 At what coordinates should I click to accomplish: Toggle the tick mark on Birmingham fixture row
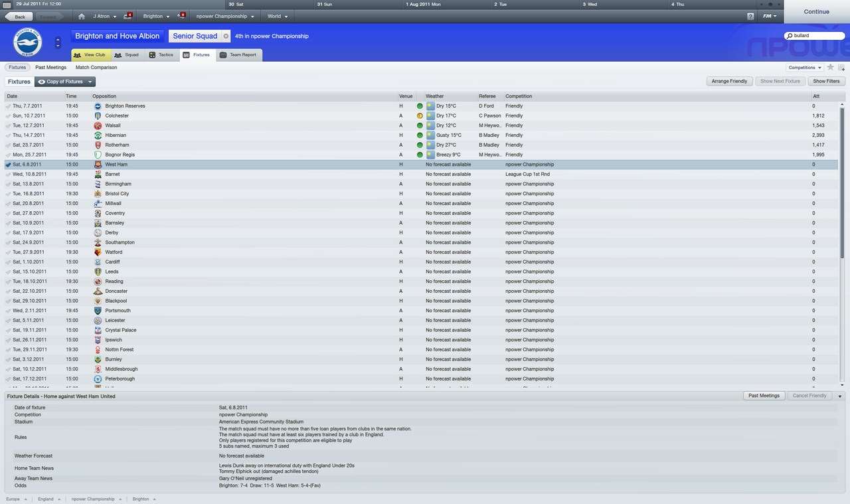click(x=8, y=184)
